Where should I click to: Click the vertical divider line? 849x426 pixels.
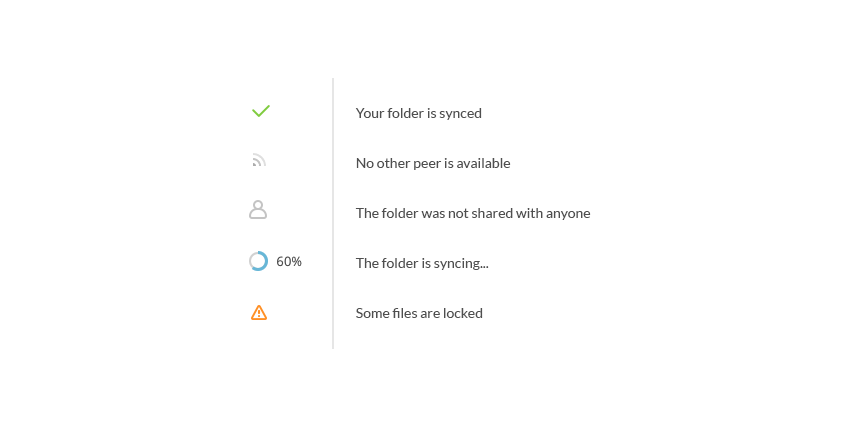point(333,213)
